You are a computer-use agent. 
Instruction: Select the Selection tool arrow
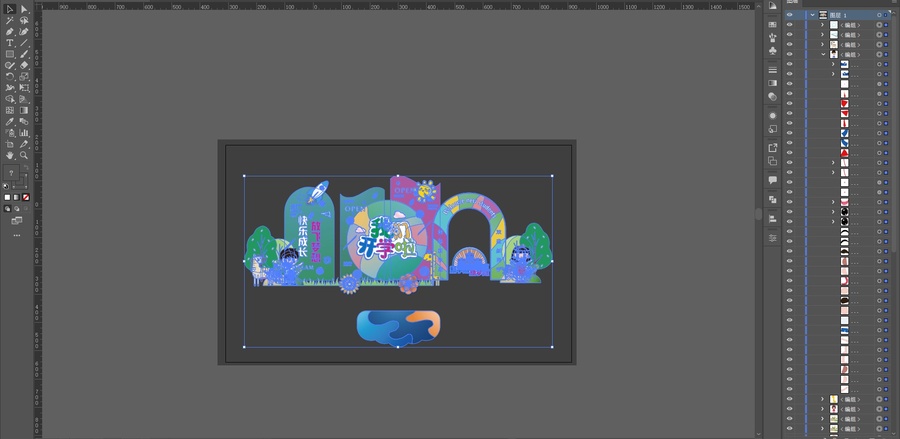pos(10,9)
